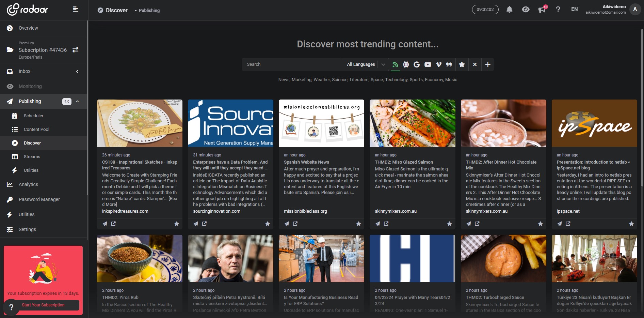This screenshot has height=318, width=644.
Task: Switch to Vimeo source search
Action: point(439,64)
